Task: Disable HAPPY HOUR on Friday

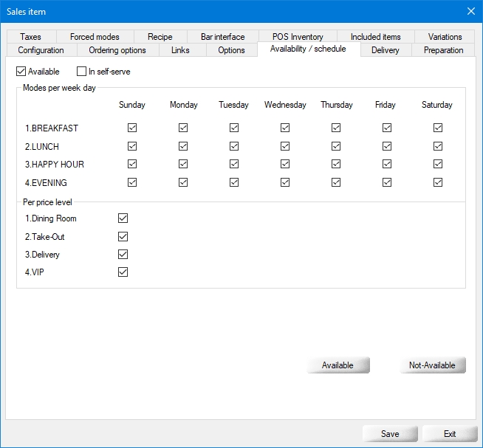Action: coord(386,164)
